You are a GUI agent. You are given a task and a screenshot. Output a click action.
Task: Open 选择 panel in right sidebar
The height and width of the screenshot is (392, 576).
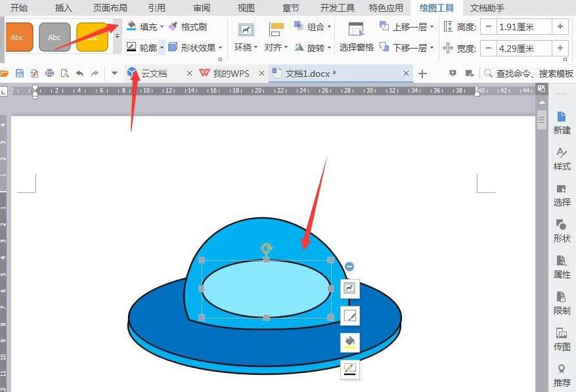(562, 195)
